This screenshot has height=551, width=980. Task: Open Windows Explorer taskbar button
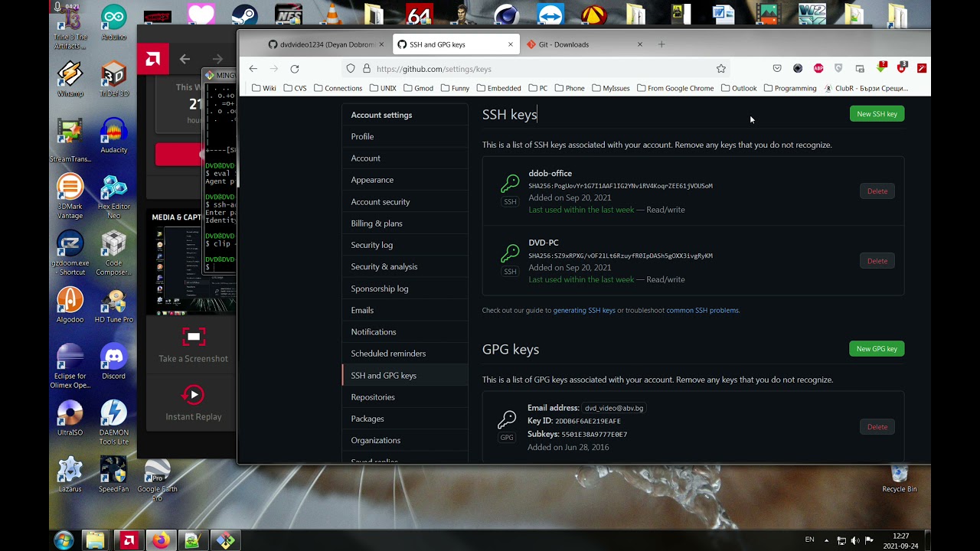tap(95, 540)
